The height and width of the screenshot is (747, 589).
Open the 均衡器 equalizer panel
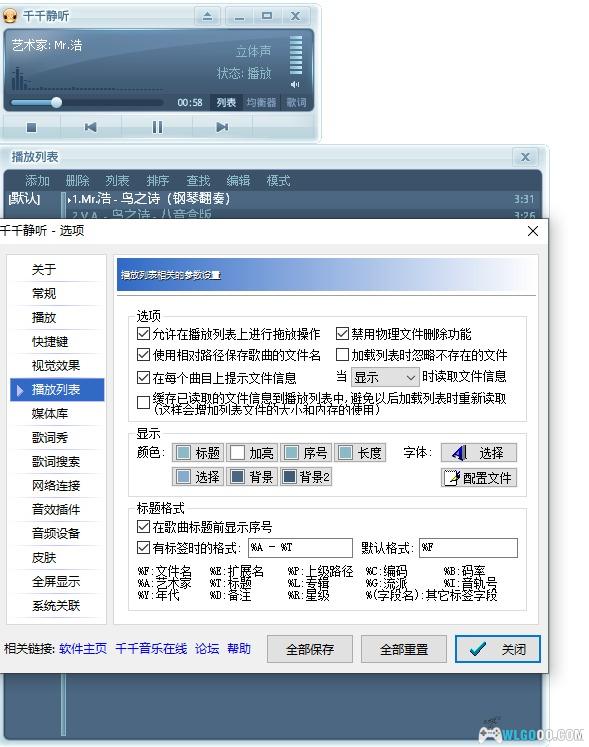261,102
